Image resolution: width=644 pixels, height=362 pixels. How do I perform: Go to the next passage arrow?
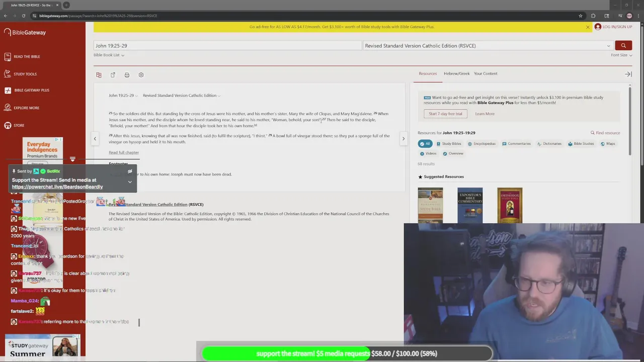point(403,139)
